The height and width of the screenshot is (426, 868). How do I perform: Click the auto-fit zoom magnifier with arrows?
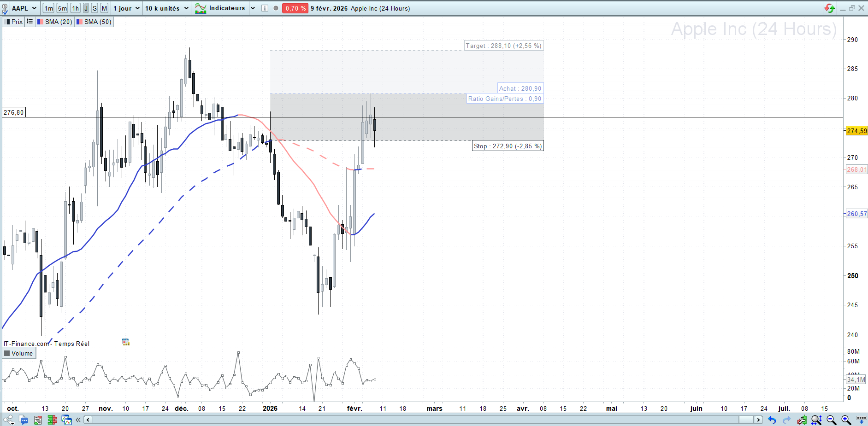pos(816,420)
